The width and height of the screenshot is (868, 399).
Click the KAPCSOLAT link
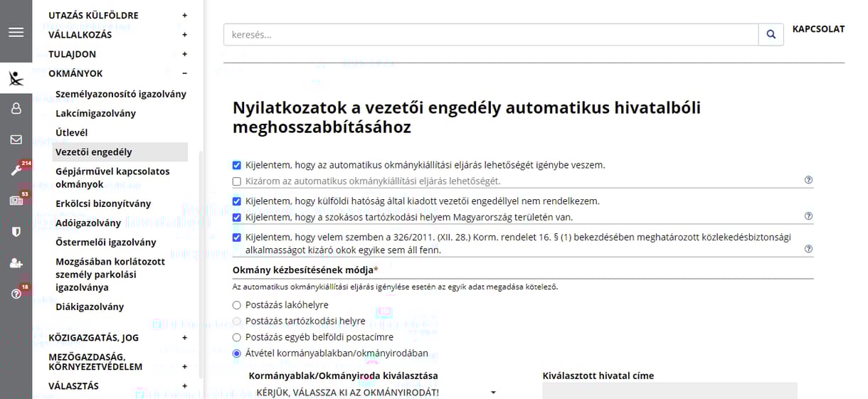[x=818, y=29]
